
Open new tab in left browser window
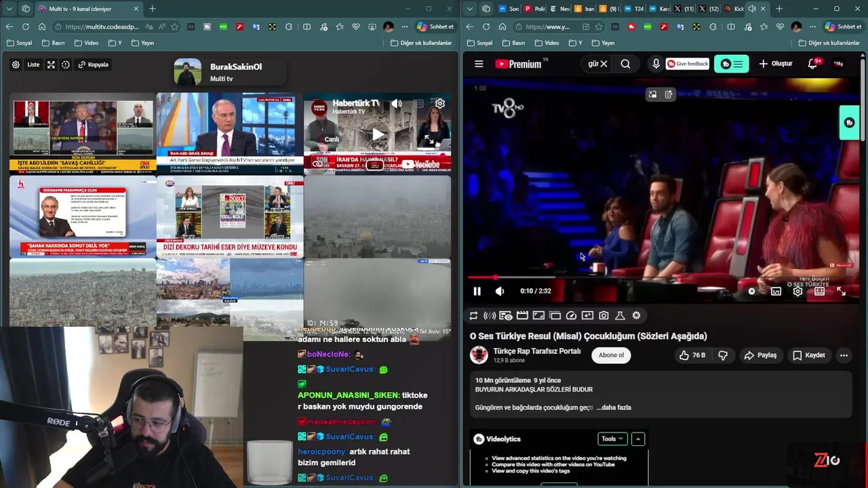tap(153, 9)
